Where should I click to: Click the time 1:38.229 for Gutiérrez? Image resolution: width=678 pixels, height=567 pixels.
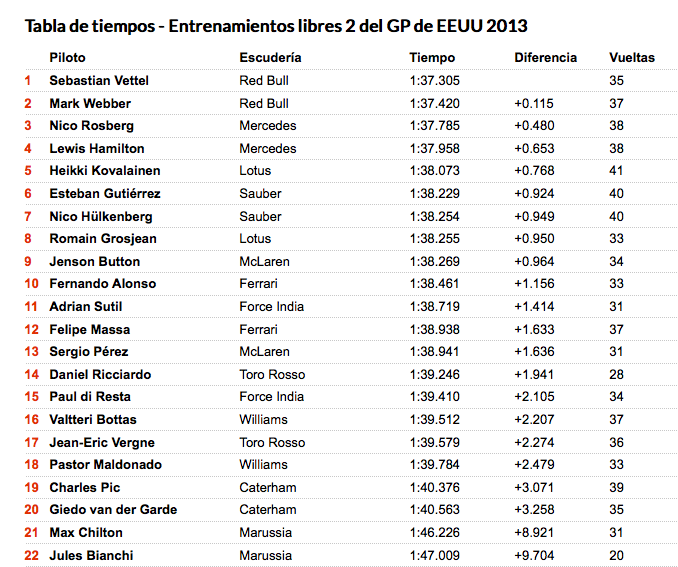point(435,193)
